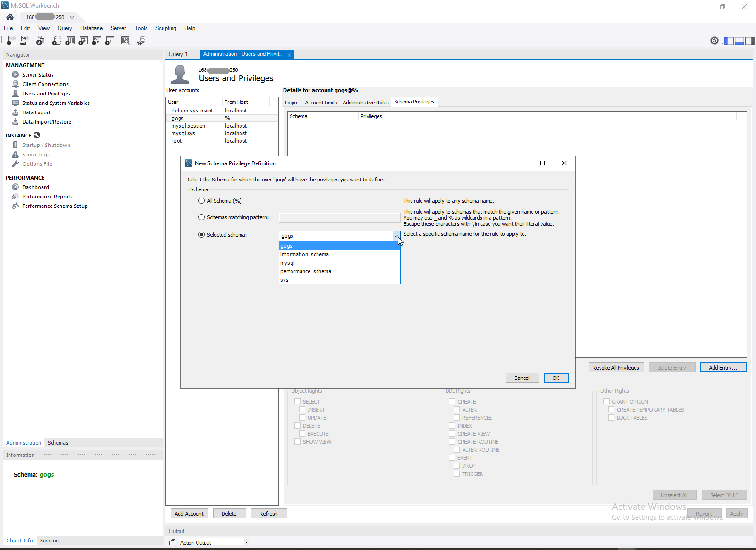This screenshot has width=756, height=550.
Task: Click the Data Export icon
Action: tap(16, 112)
